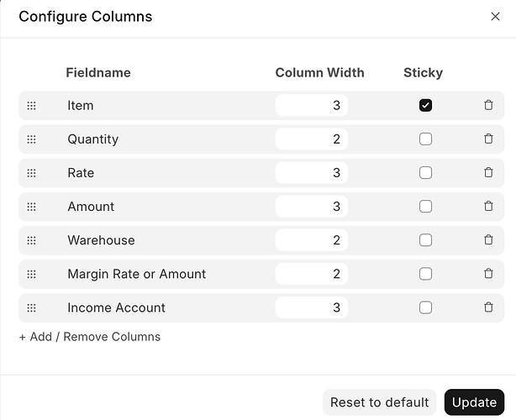
Task: Tick Sticky checkbox for Warehouse
Action: click(x=425, y=240)
